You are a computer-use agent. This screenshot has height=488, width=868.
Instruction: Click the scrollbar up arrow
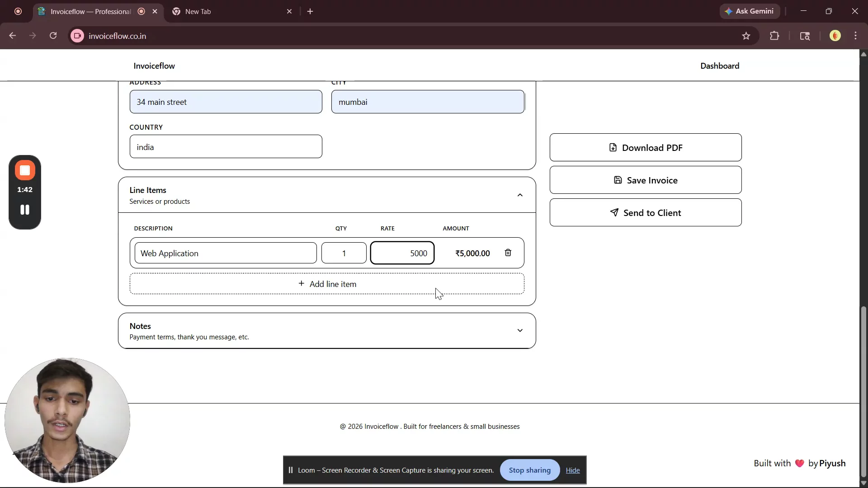pos(863,54)
